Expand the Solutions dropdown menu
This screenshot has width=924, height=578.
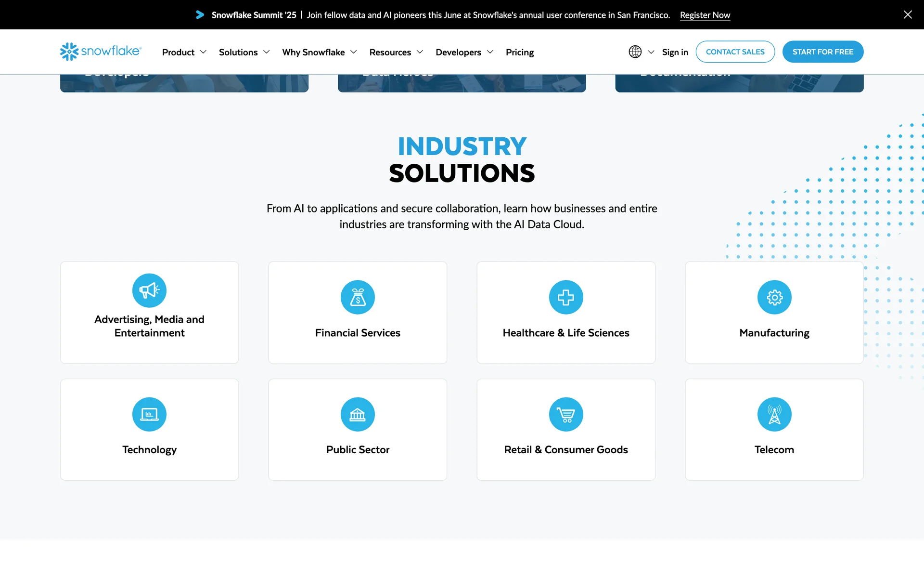click(244, 52)
